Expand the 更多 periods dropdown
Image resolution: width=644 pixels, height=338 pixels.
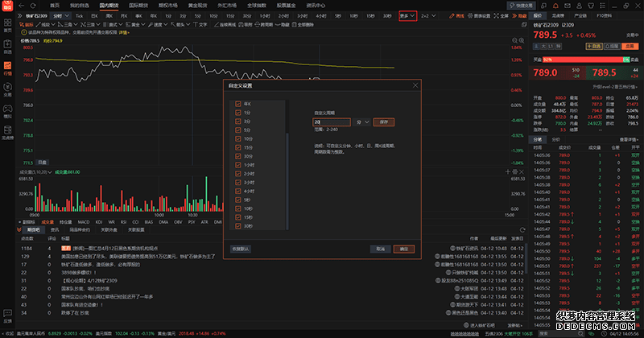click(408, 15)
